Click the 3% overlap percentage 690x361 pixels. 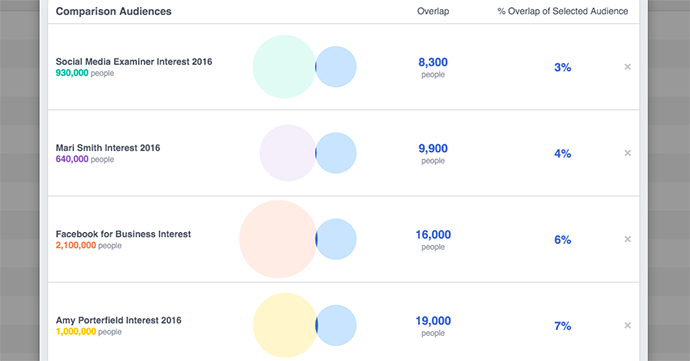[x=562, y=67]
